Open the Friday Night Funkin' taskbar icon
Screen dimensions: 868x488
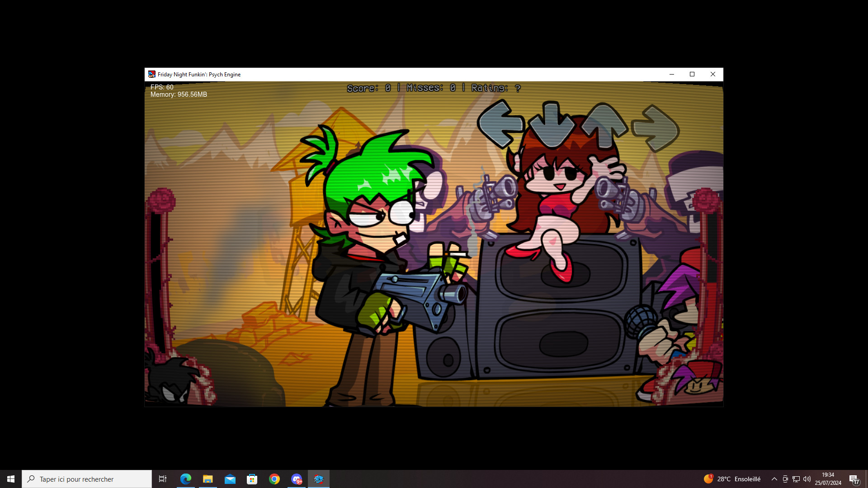[319, 479]
